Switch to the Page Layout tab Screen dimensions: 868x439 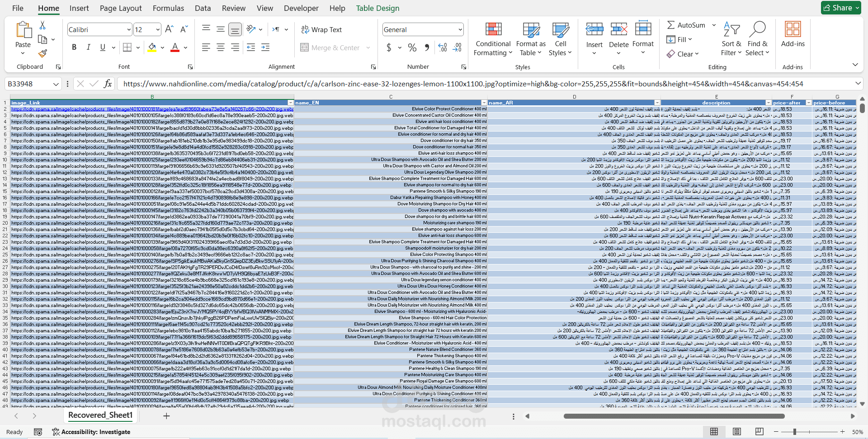pyautogui.click(x=121, y=8)
